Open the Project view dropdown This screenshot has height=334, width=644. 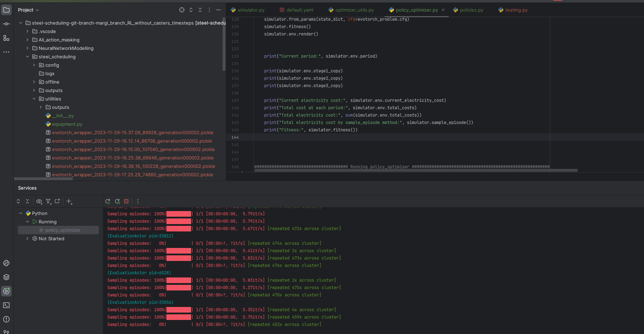coord(28,10)
